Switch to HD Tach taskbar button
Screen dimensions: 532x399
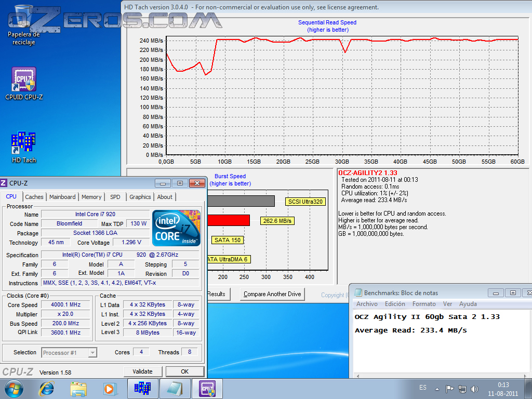[x=142, y=389]
